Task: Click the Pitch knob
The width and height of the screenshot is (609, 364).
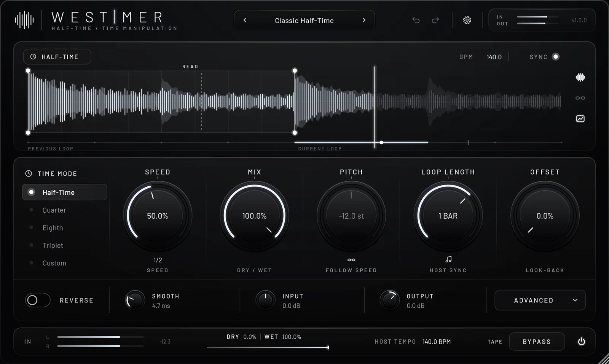Action: (351, 216)
